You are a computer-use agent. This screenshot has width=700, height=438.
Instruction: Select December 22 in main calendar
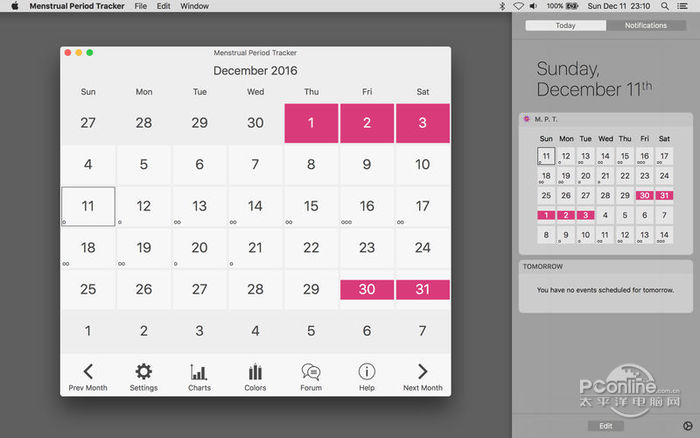311,248
